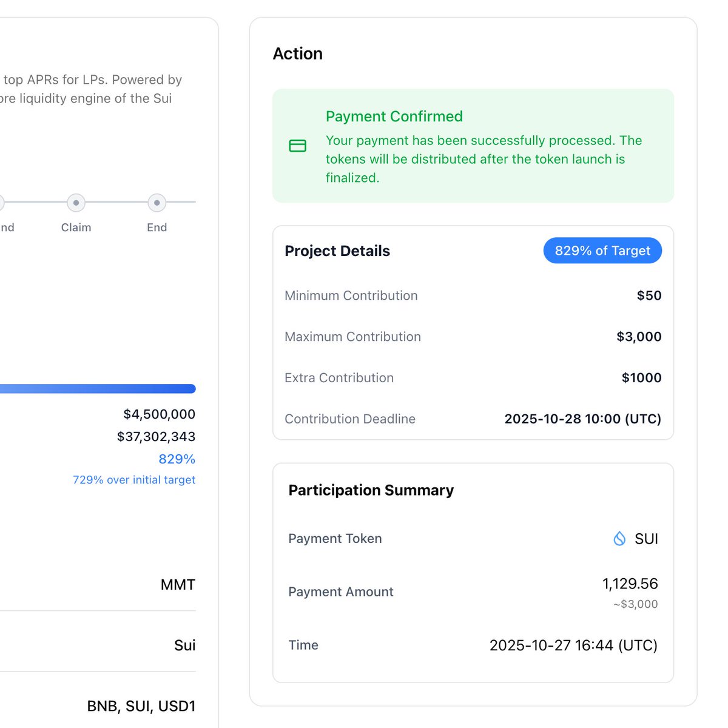Click the End label under timeline
Viewport: 728px width, 728px height.
click(157, 227)
